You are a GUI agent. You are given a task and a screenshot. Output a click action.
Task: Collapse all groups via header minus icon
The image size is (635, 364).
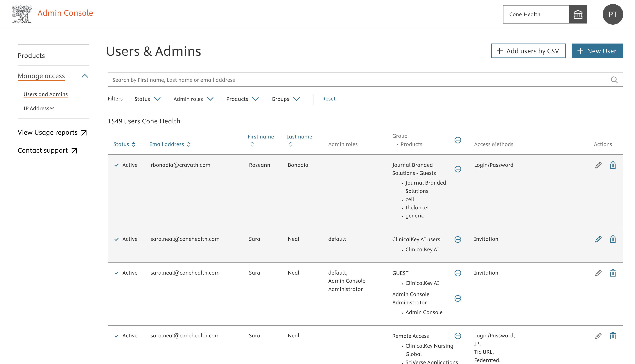[x=458, y=140]
